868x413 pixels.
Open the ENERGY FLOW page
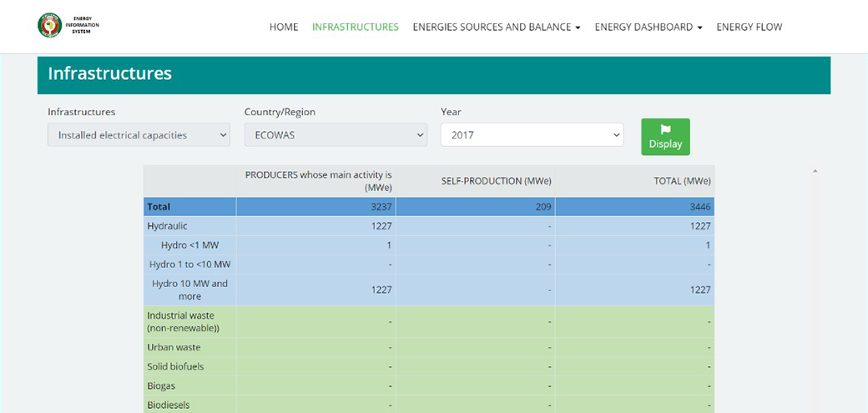(749, 27)
